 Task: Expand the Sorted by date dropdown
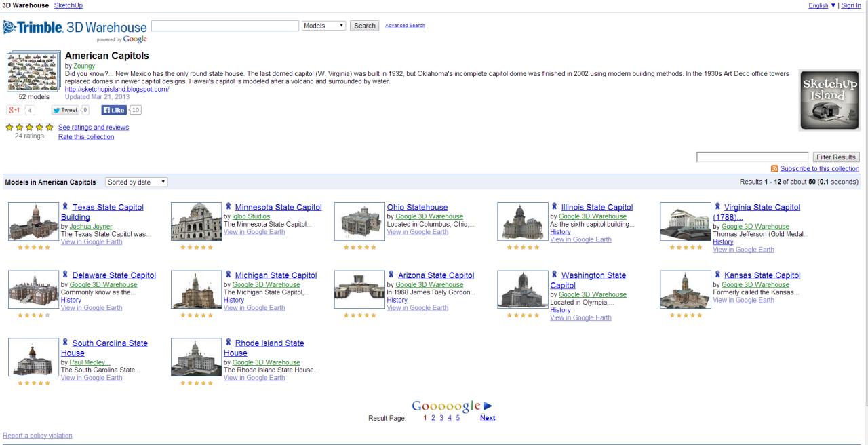136,182
